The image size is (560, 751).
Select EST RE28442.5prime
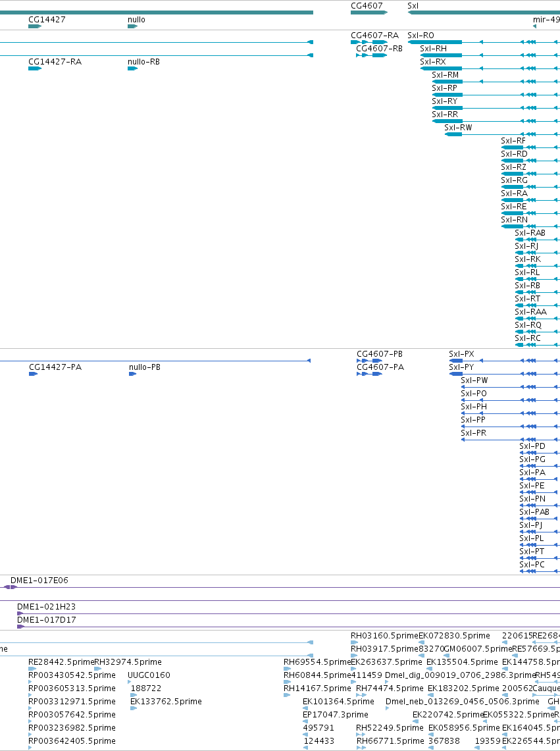(x=61, y=662)
